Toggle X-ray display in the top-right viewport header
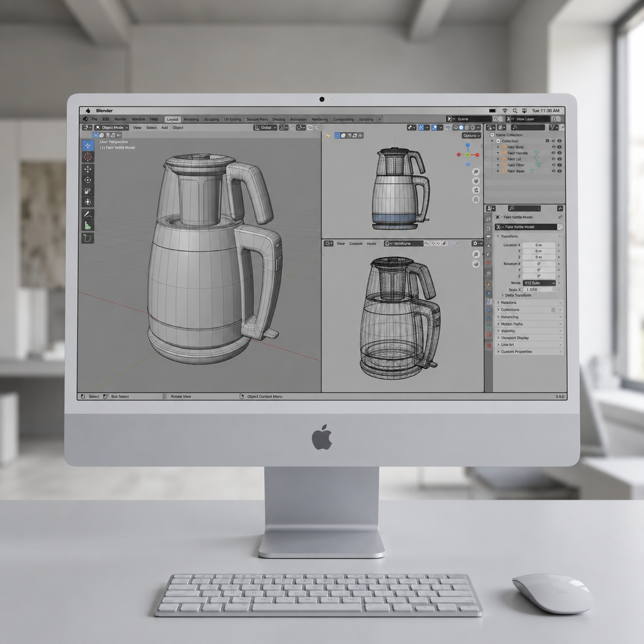644x644 pixels. click(448, 127)
